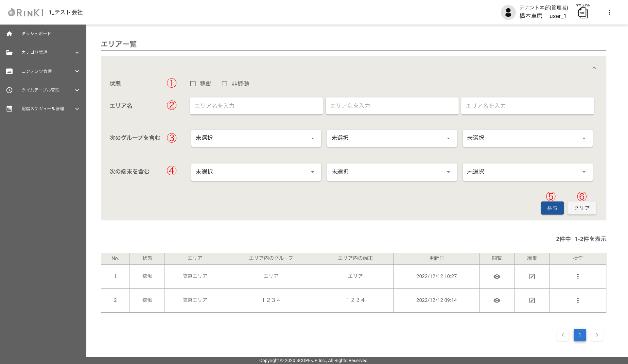Click the edit icon for row 2
Screen dimensions: 628x364
pyautogui.click(x=532, y=301)
